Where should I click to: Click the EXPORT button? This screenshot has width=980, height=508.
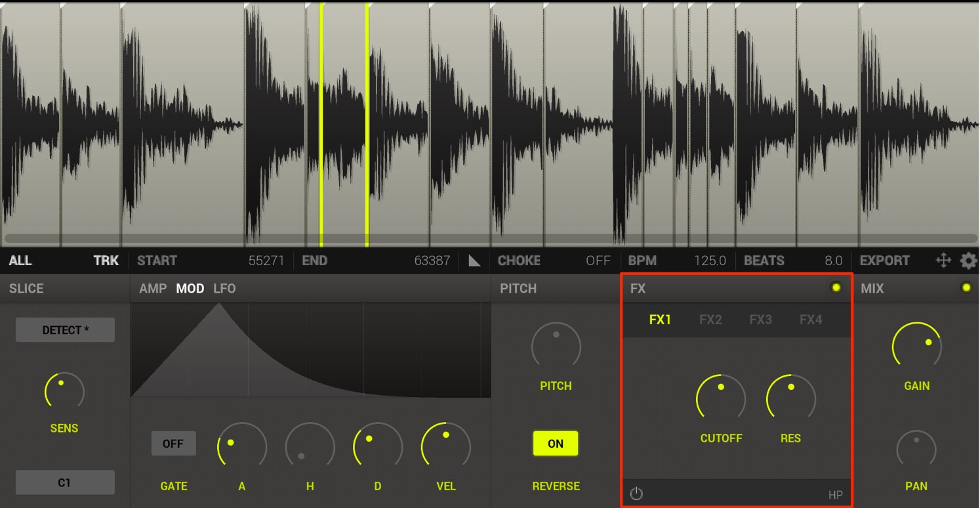884,261
